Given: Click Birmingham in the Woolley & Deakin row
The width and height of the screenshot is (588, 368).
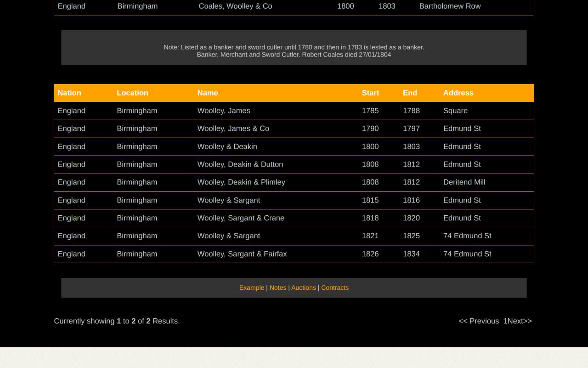Looking at the screenshot, I should tap(137, 147).
